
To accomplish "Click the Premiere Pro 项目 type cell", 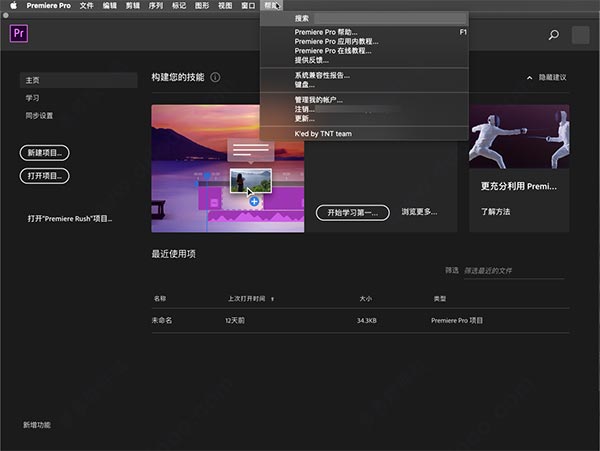I will [x=457, y=321].
